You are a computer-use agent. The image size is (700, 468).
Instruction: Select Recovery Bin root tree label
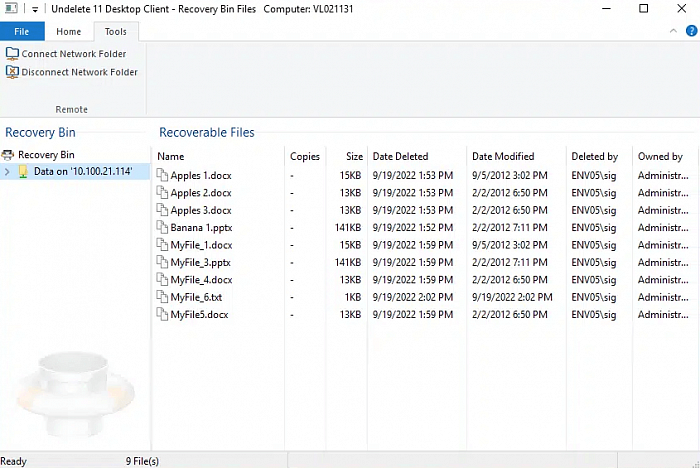point(46,155)
